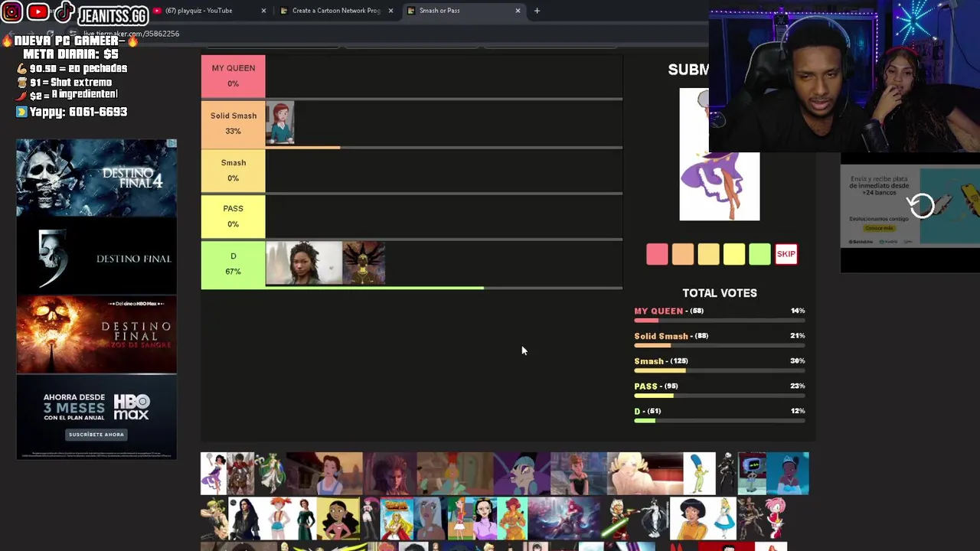Vote with the pale yellow Smash swatch
Screen dimensions: 980x551
click(x=708, y=254)
